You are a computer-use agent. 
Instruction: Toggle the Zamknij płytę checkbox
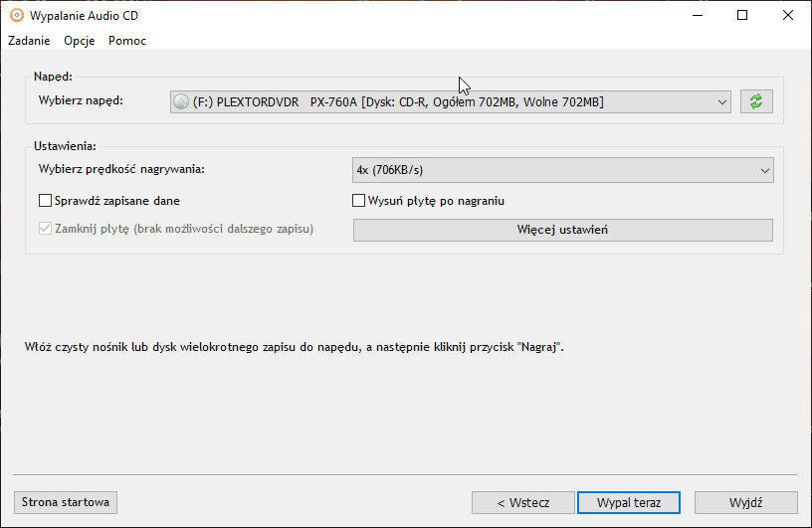(45, 229)
